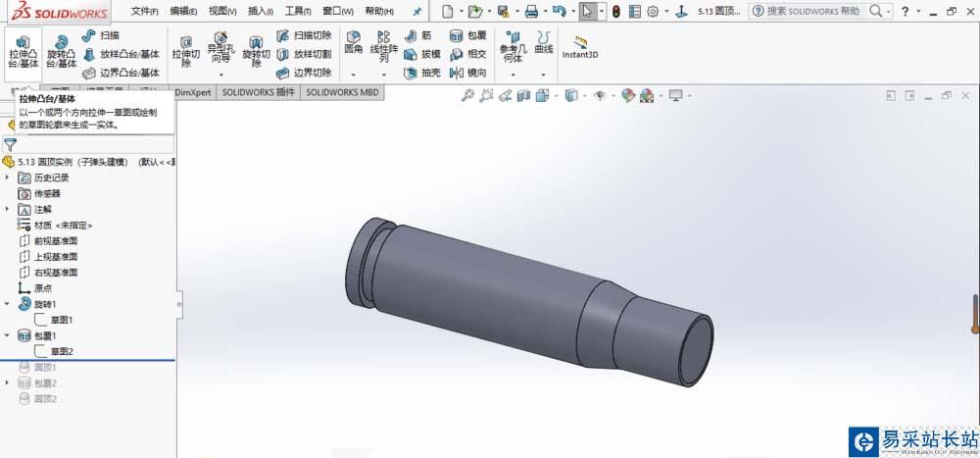This screenshot has width=980, height=458.
Task: Open the Display Style cube icon
Action: click(x=570, y=95)
